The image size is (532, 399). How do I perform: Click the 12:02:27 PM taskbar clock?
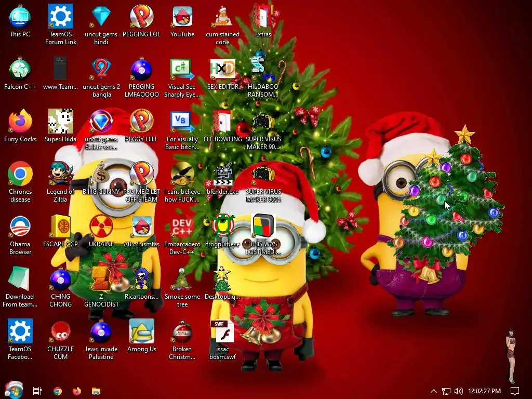click(x=484, y=391)
